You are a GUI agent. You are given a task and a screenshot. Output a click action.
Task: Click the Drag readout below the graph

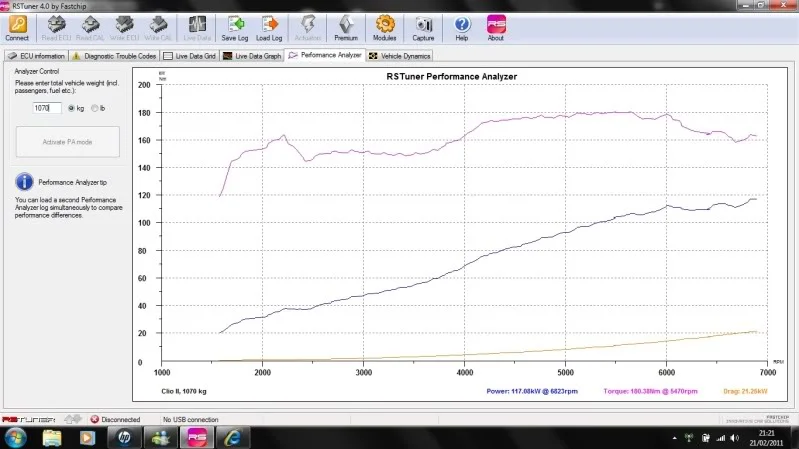tap(745, 391)
